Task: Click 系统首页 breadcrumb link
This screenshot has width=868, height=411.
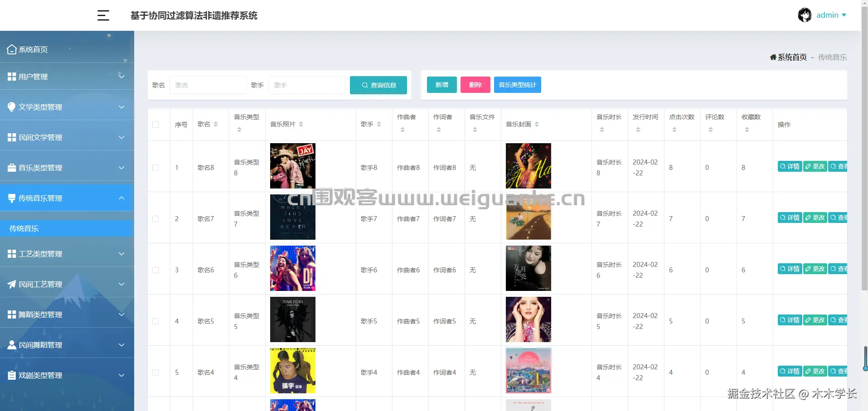Action: (x=792, y=57)
